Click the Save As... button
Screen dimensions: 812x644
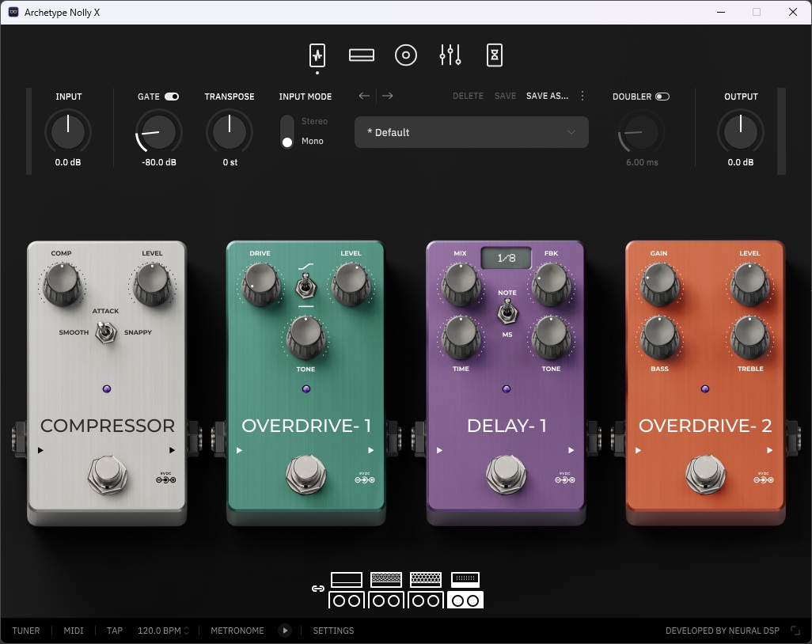coord(548,96)
